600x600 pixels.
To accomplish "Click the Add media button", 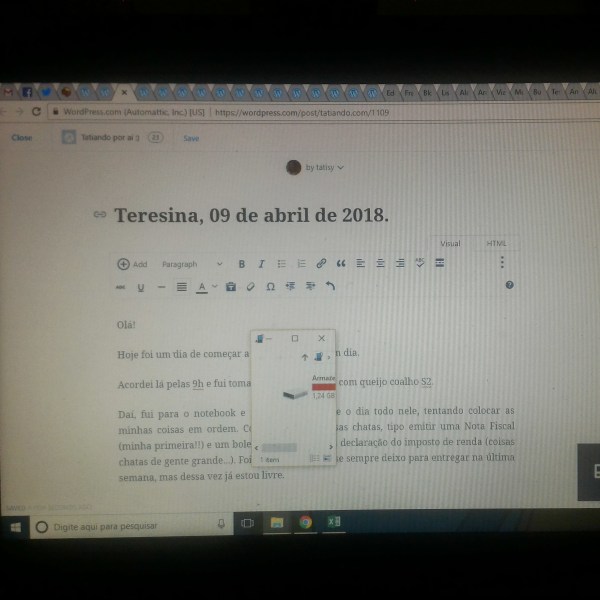I will coord(131,264).
